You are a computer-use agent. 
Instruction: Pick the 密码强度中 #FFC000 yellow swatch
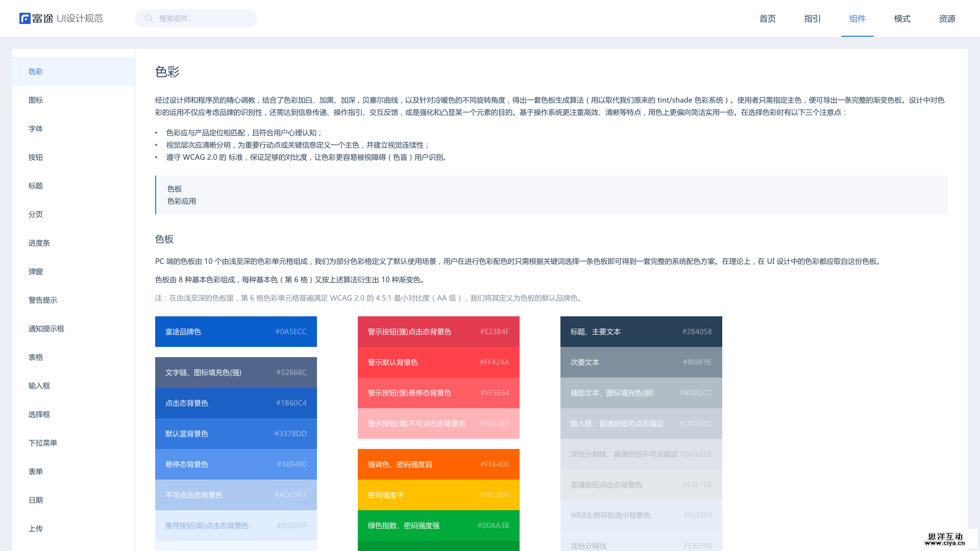(x=438, y=495)
